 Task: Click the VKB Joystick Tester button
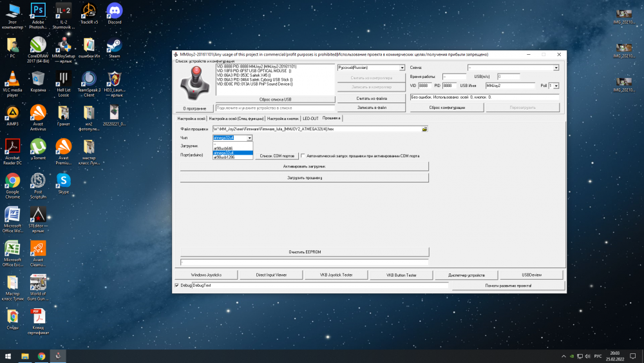tap(336, 275)
